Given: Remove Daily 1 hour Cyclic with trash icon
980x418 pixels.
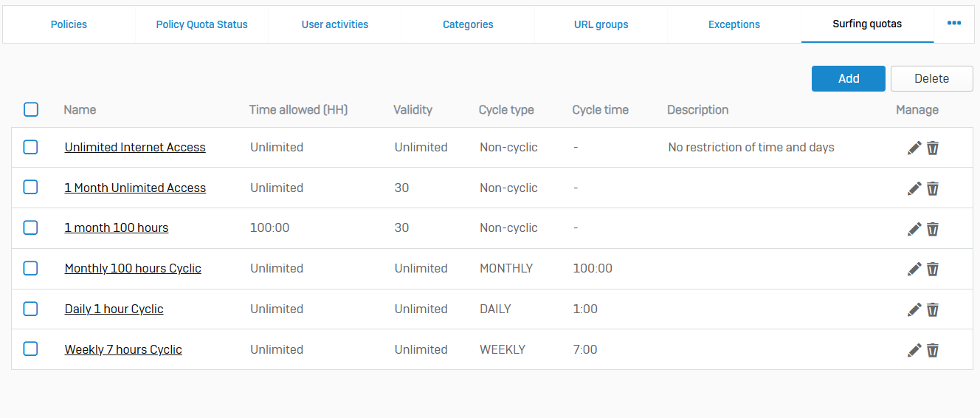Looking at the screenshot, I should pos(933,309).
